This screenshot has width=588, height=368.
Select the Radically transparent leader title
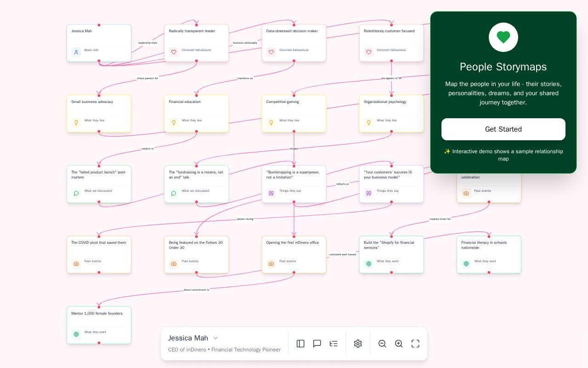click(x=192, y=31)
